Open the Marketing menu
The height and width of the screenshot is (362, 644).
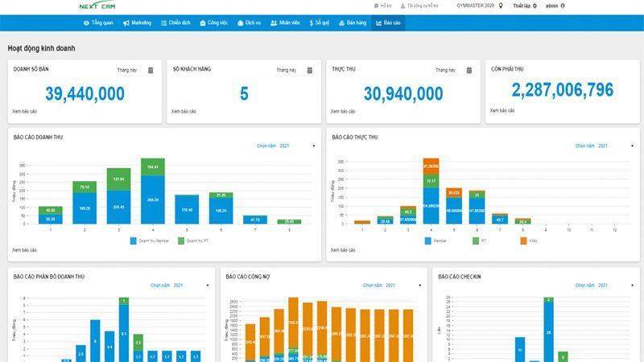(137, 23)
